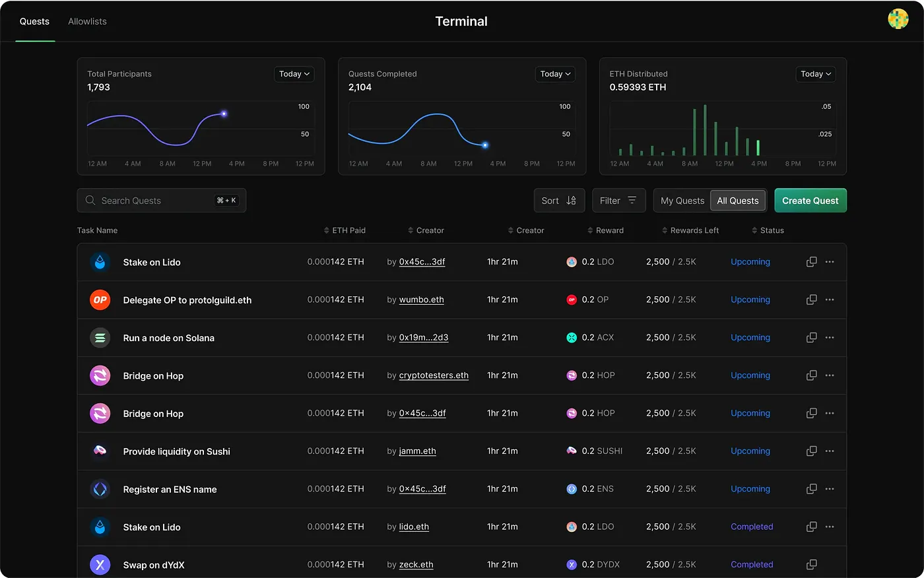Change Today range on ETH Distributed card
Viewport: 924px width, 578px height.
click(816, 74)
